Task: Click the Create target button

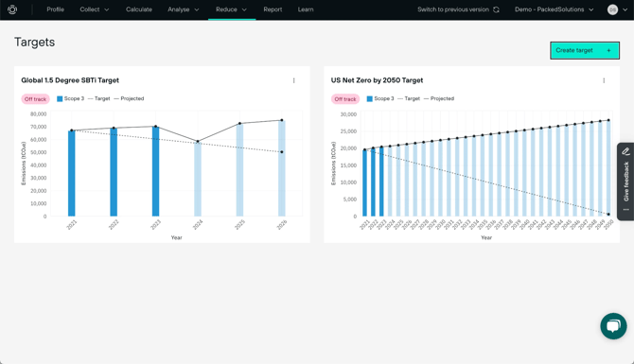Action: tap(585, 50)
